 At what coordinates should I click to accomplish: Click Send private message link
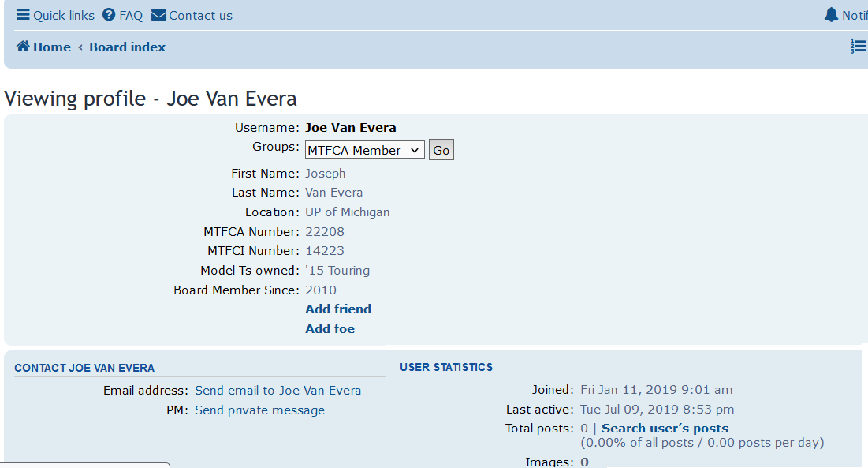pyautogui.click(x=259, y=410)
